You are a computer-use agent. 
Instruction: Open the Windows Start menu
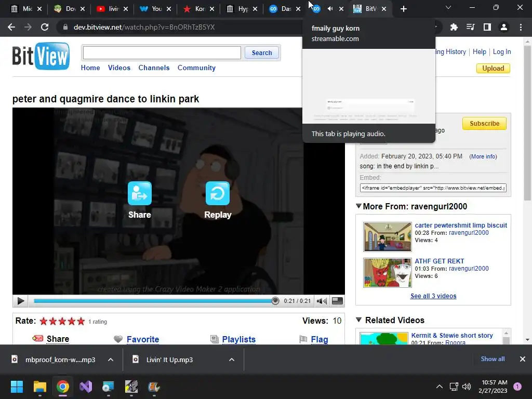click(x=17, y=387)
